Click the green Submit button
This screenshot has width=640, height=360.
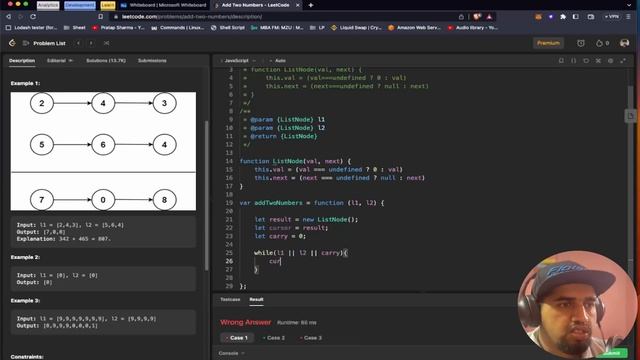click(612, 353)
